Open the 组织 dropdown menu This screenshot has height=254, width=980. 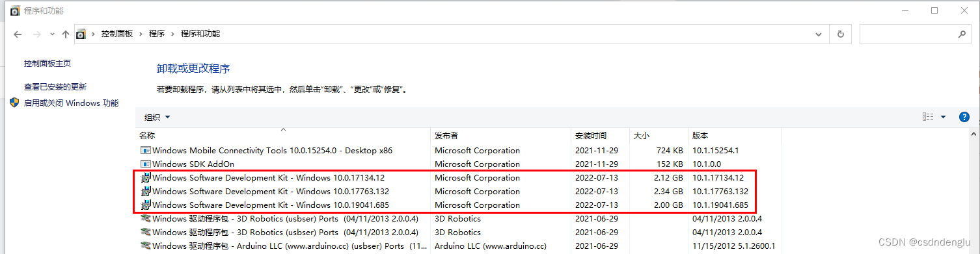157,117
